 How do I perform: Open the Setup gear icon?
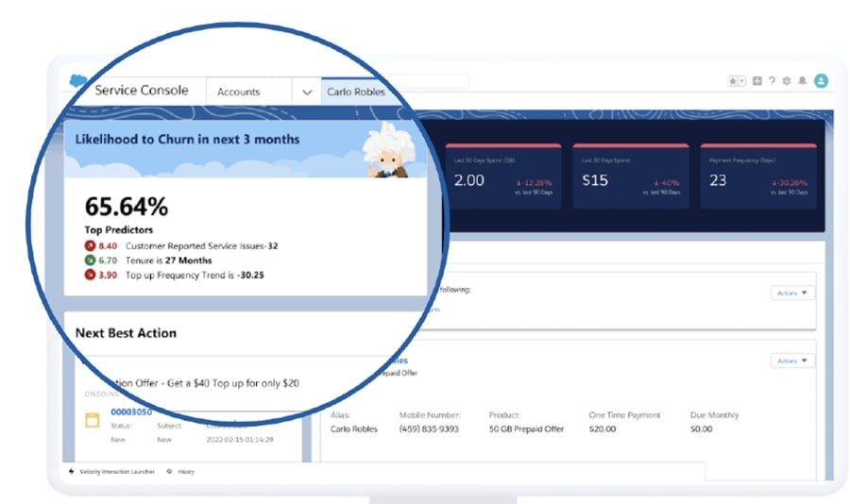pos(787,81)
